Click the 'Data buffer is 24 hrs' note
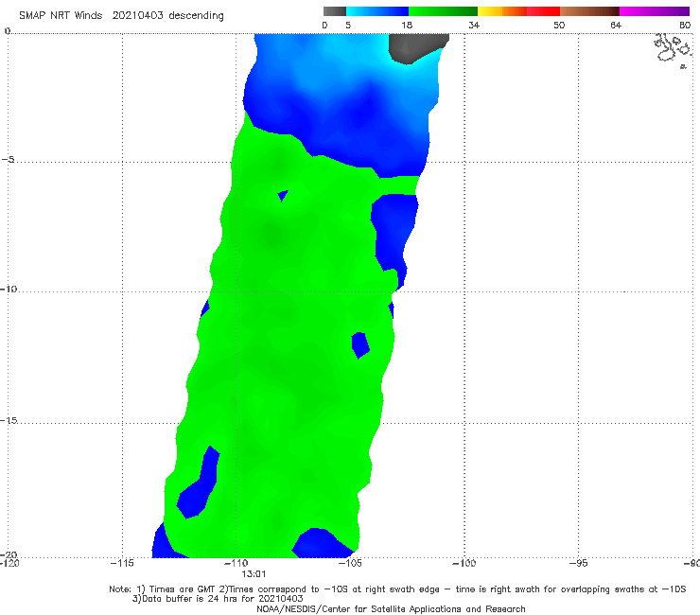700x615 pixels. [218, 599]
